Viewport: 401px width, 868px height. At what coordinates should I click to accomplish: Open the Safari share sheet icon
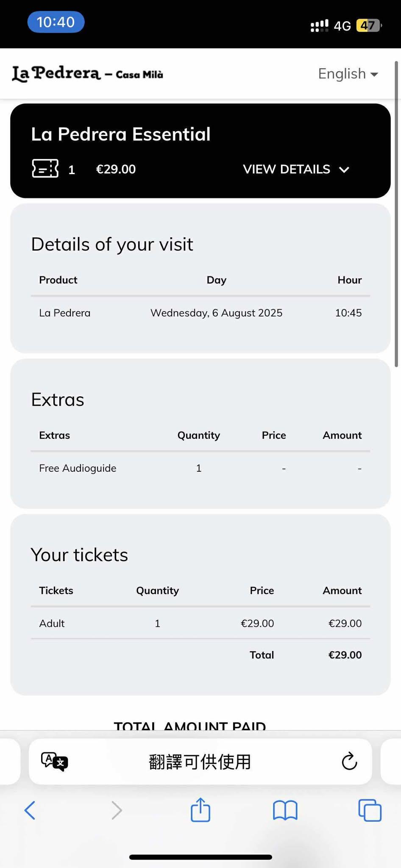(x=200, y=810)
